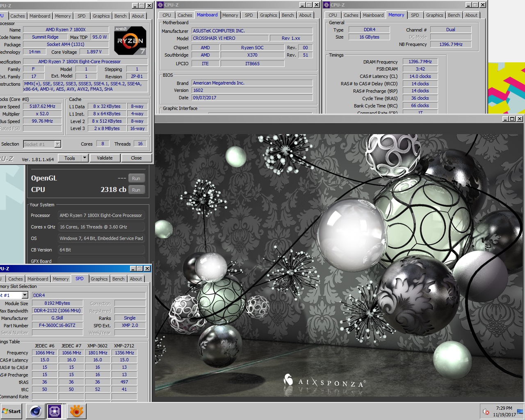Click the Cinebench CPU score '2318 cb'

pyautogui.click(x=113, y=189)
